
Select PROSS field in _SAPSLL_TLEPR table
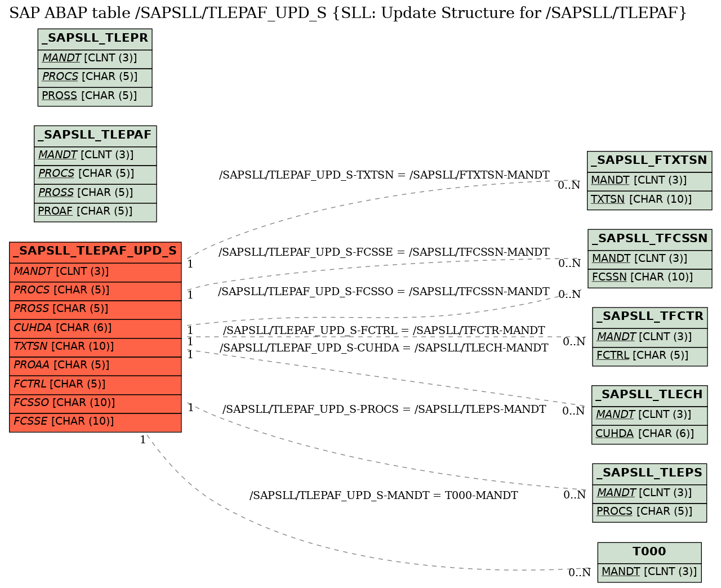tap(95, 96)
